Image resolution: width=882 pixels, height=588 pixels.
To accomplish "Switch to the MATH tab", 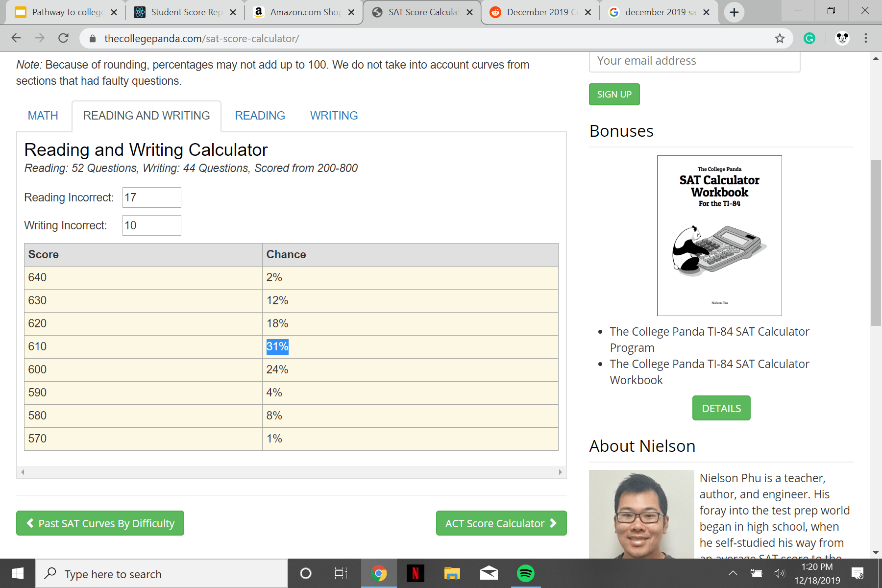I will point(43,116).
